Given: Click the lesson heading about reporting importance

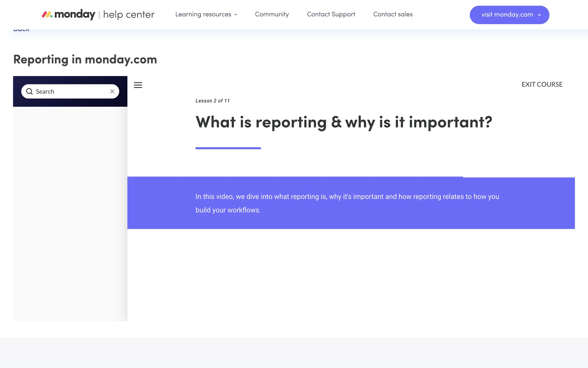Looking at the screenshot, I should pyautogui.click(x=344, y=122).
